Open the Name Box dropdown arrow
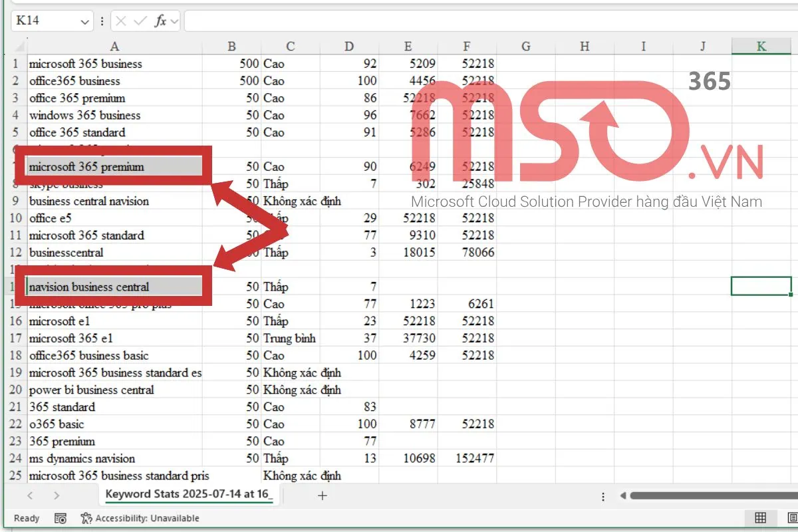798x532 pixels. tap(84, 21)
